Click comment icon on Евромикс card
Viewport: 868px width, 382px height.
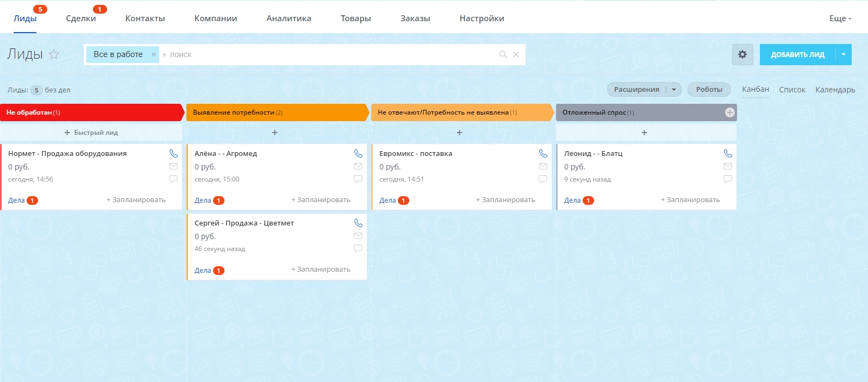pos(543,179)
